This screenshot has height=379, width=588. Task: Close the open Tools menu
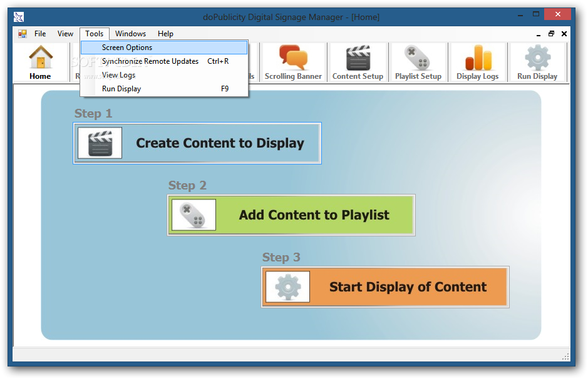point(94,34)
